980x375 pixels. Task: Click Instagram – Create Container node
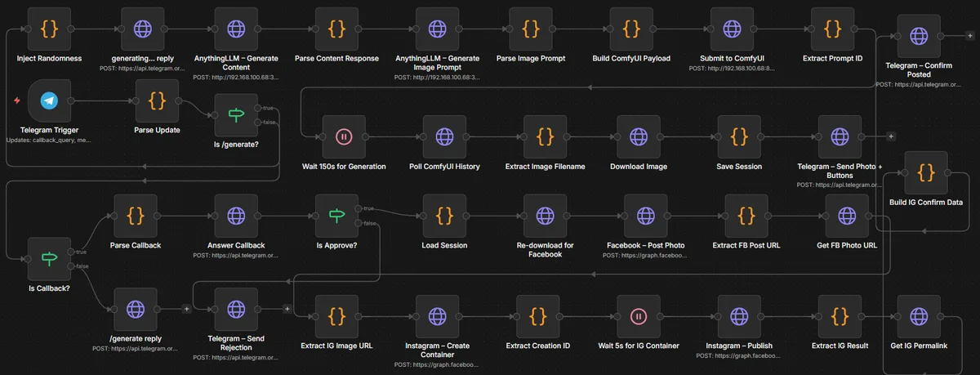[437, 315]
